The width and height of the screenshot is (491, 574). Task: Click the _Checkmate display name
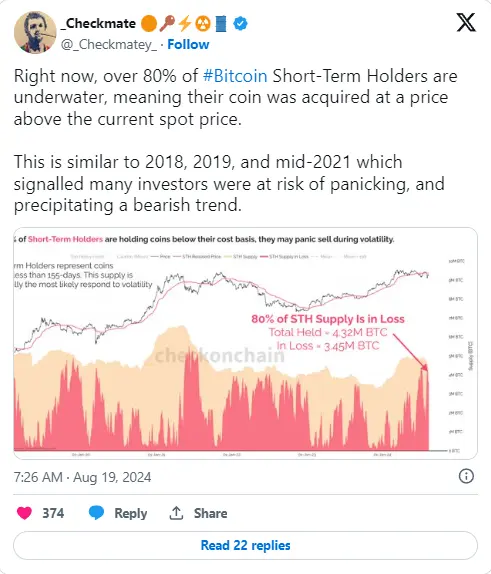tap(98, 24)
